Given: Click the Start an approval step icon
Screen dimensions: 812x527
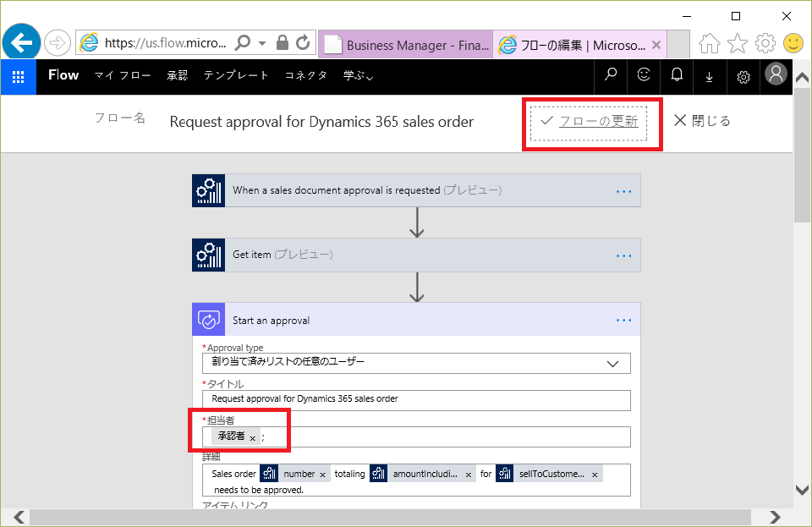Looking at the screenshot, I should tap(209, 320).
